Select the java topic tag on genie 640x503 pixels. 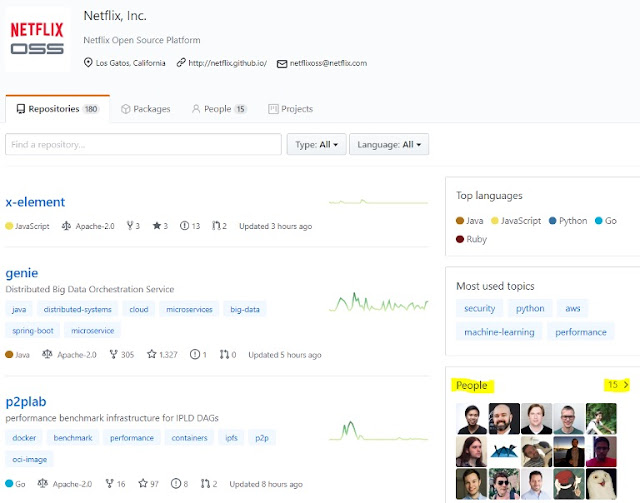(x=19, y=309)
